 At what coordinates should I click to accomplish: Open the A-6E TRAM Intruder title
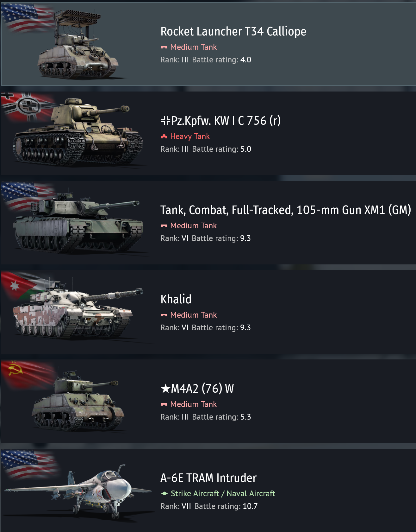208,478
